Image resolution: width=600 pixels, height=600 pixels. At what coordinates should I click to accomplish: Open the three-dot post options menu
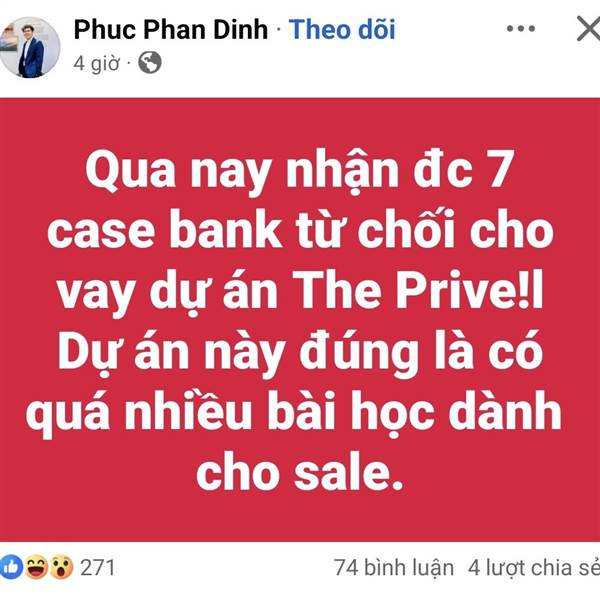pos(520,28)
